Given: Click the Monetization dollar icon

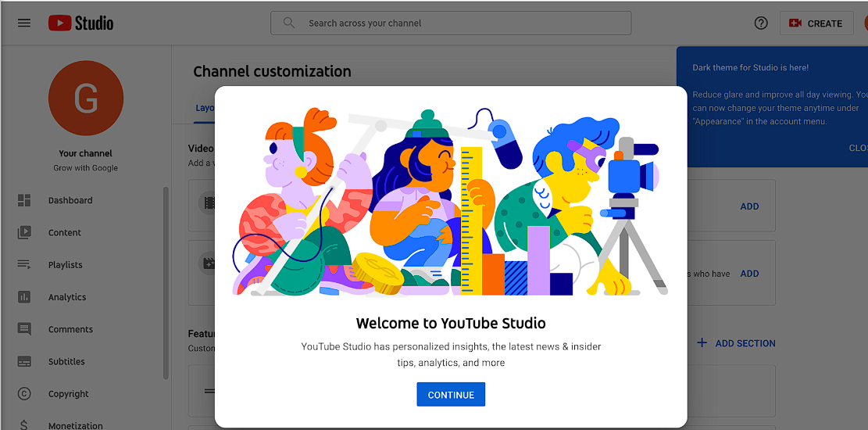Looking at the screenshot, I should coord(23,425).
